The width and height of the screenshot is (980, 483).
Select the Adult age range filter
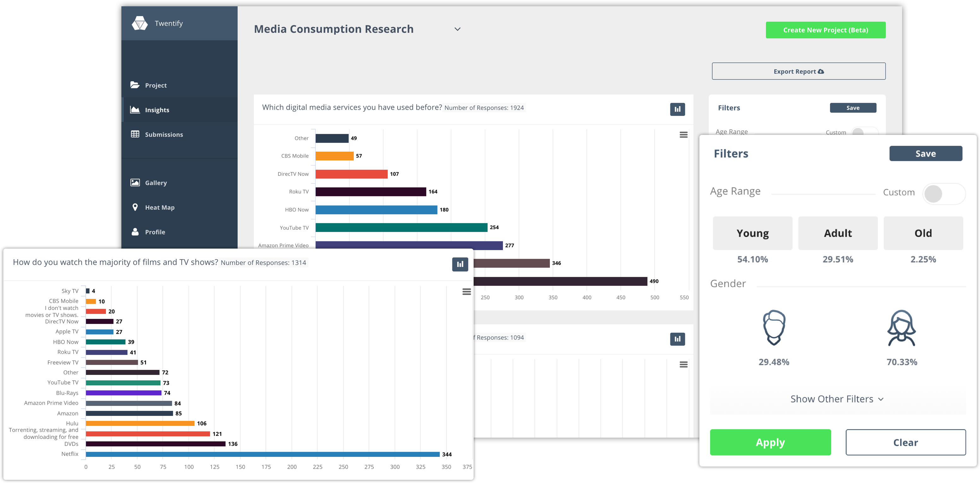coord(837,233)
